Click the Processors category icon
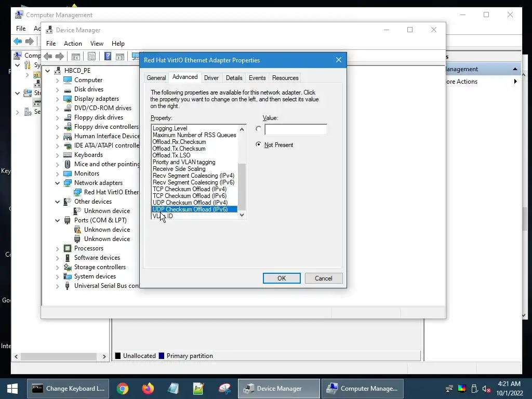Screen dimensions: 532x399 [x=68, y=248]
